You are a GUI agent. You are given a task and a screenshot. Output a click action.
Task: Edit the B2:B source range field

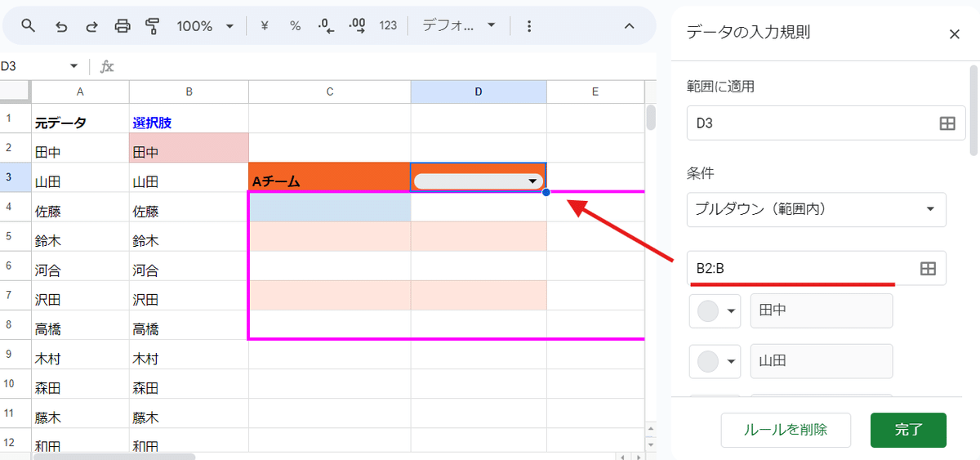coord(816,268)
